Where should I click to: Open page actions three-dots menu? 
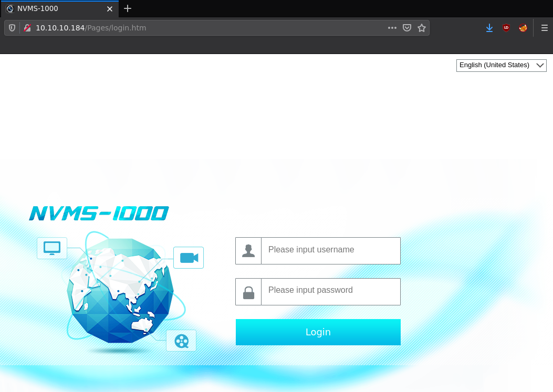[392, 28]
